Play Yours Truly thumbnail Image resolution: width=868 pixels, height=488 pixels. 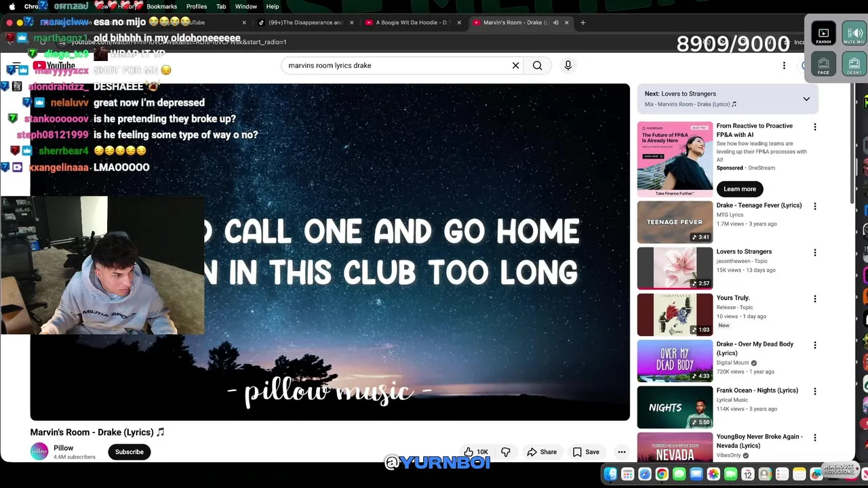click(675, 314)
